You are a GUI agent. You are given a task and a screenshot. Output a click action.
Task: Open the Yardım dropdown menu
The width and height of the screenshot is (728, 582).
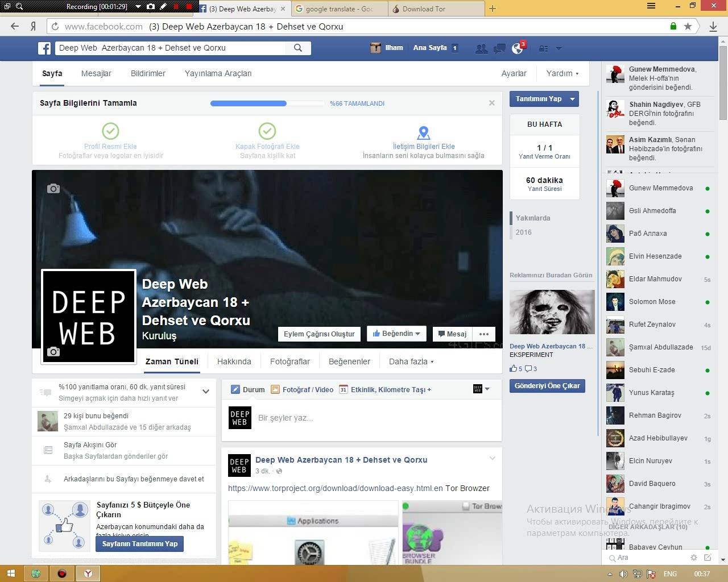click(x=562, y=73)
